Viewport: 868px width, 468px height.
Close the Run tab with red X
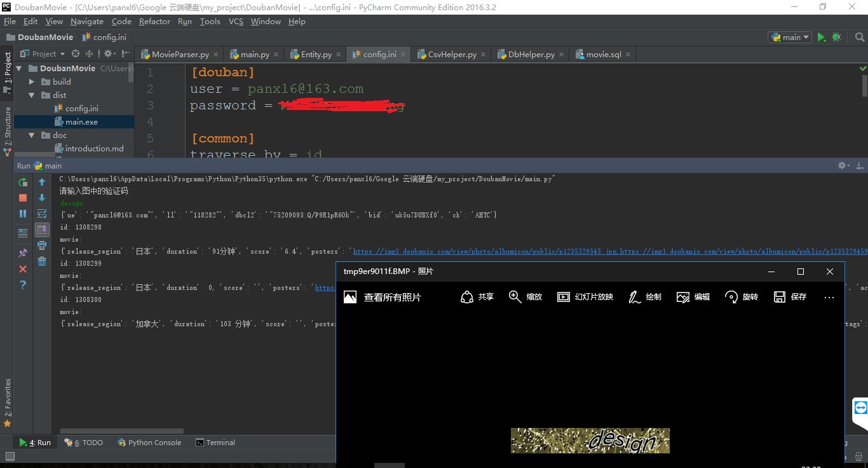click(23, 269)
